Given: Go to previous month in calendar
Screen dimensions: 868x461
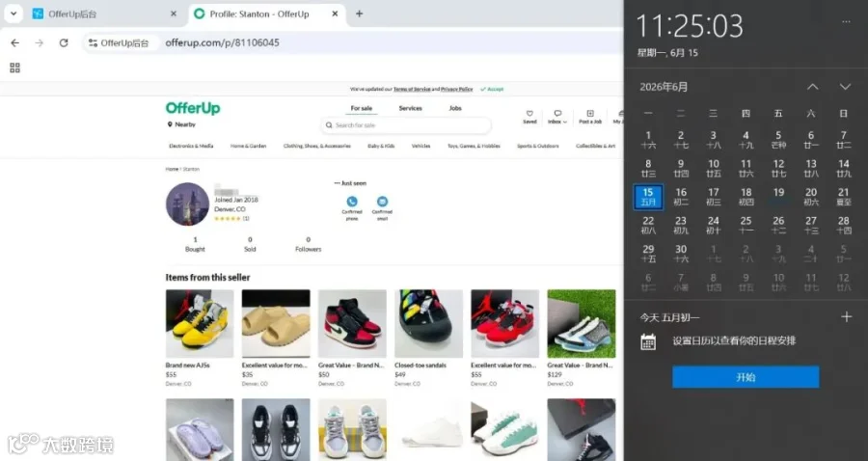Looking at the screenshot, I should click(x=812, y=87).
